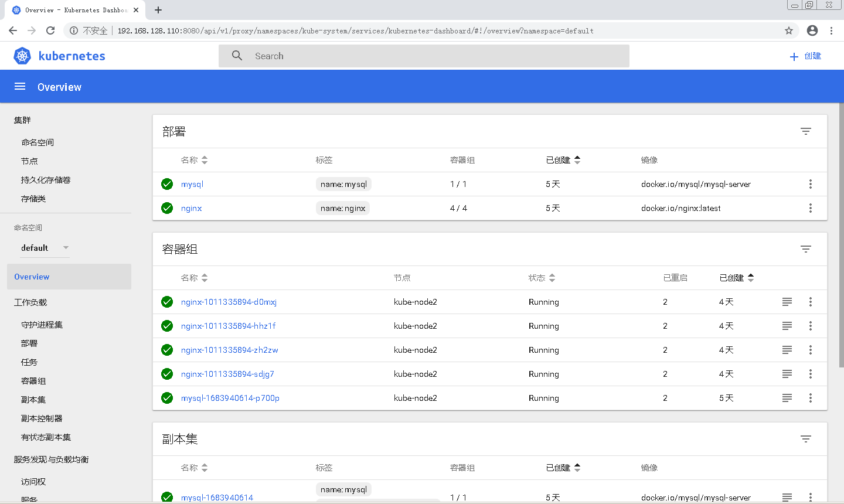
Task: Open filter for 部署 card
Action: (806, 131)
